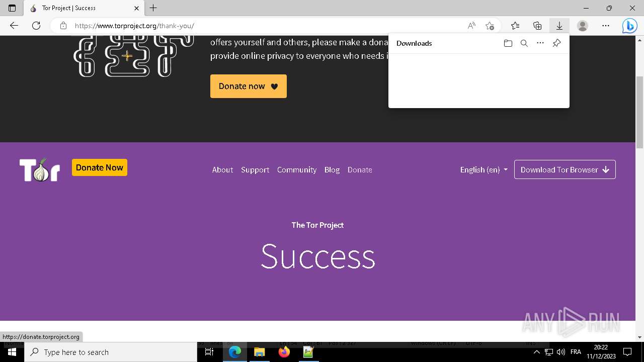This screenshot has width=644, height=362.
Task: Click the yellow Donate Now header button
Action: pyautogui.click(x=100, y=167)
